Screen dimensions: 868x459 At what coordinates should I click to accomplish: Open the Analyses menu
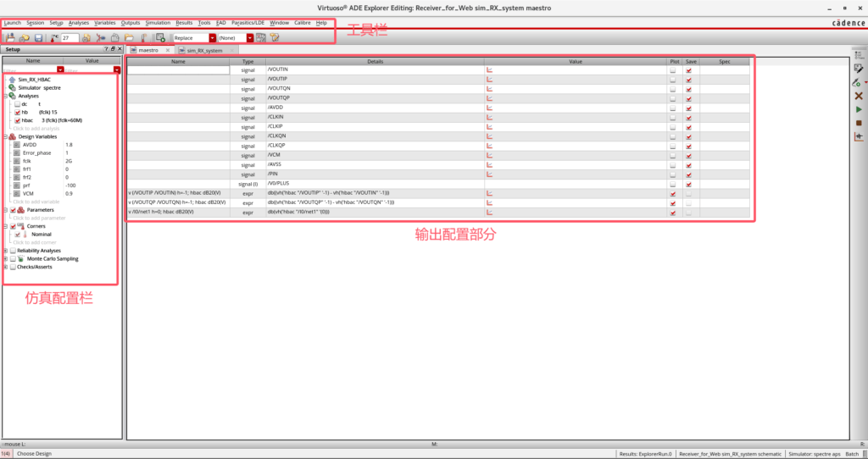(79, 23)
